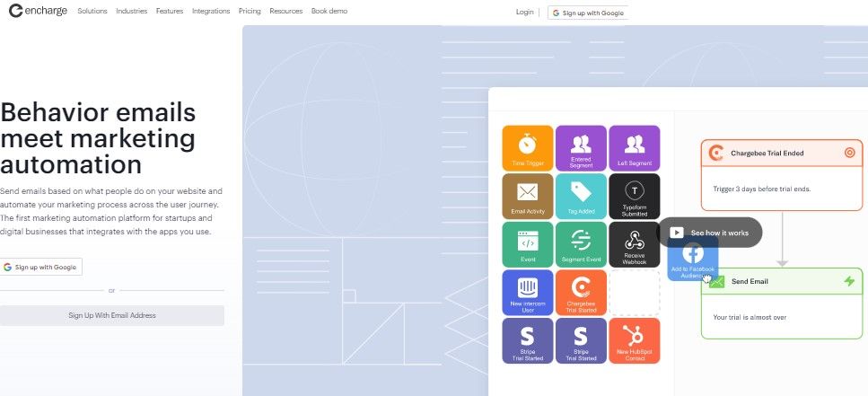The height and width of the screenshot is (396, 868).
Task: Click the target icon on Chargebee Trial Ended
Action: [x=850, y=153]
